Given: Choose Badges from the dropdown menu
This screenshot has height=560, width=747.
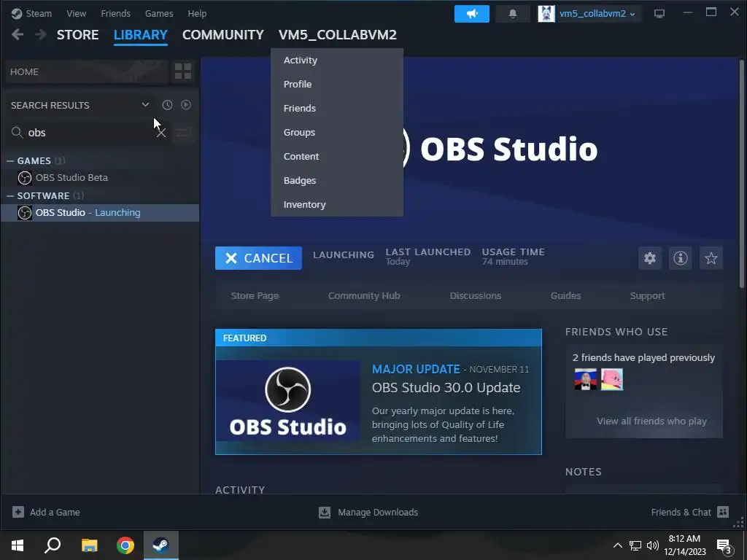Looking at the screenshot, I should point(337,181).
